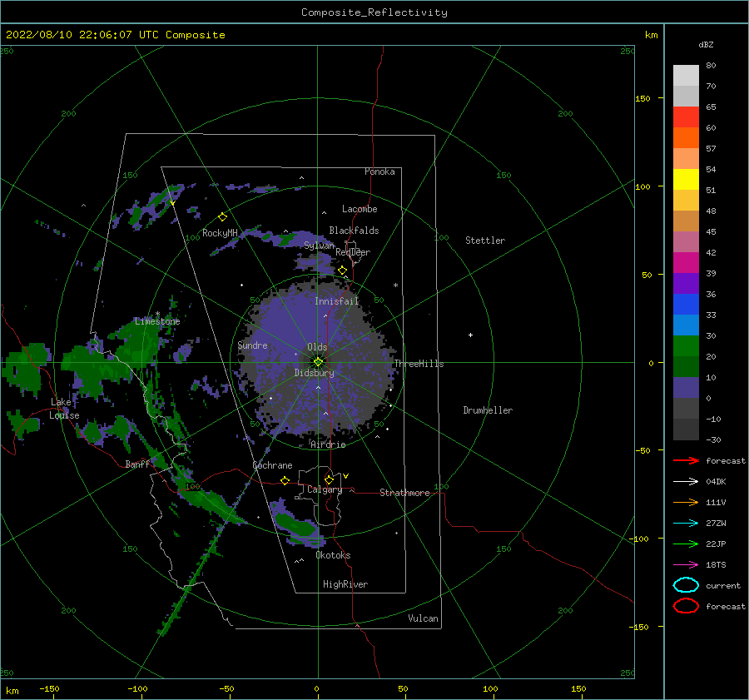Click the lightest gray 70-80 dBZ swatch
This screenshot has height=700, width=749.
pyautogui.click(x=686, y=76)
